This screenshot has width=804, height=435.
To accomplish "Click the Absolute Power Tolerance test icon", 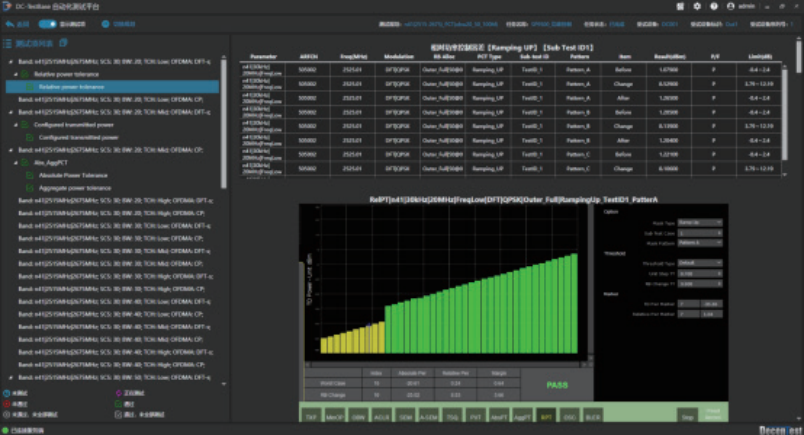I will tap(31, 175).
